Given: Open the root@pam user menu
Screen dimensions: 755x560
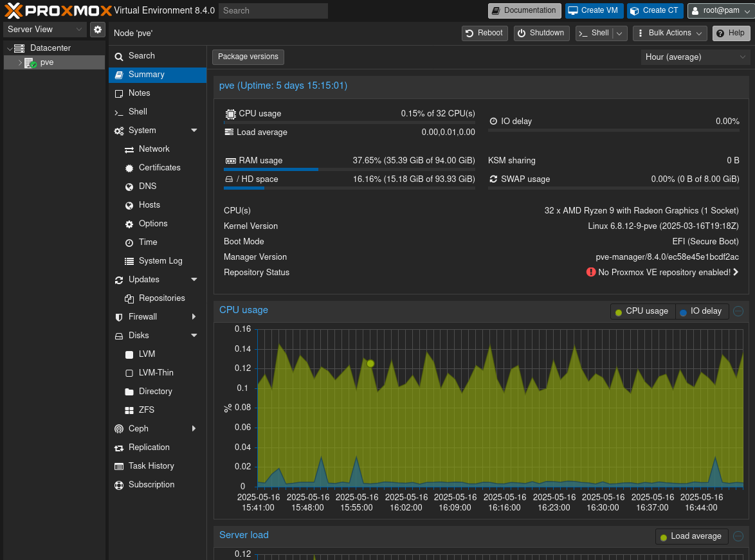Looking at the screenshot, I should point(721,10).
